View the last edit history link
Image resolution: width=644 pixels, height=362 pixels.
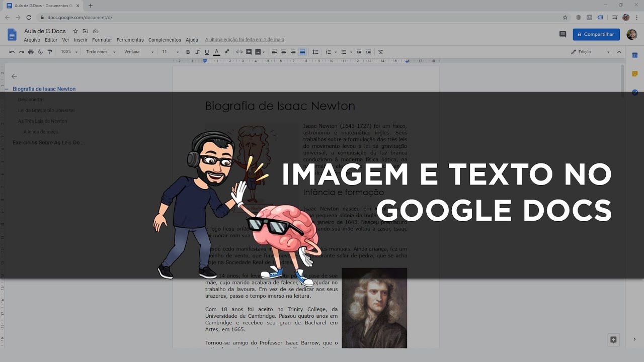coord(245,40)
